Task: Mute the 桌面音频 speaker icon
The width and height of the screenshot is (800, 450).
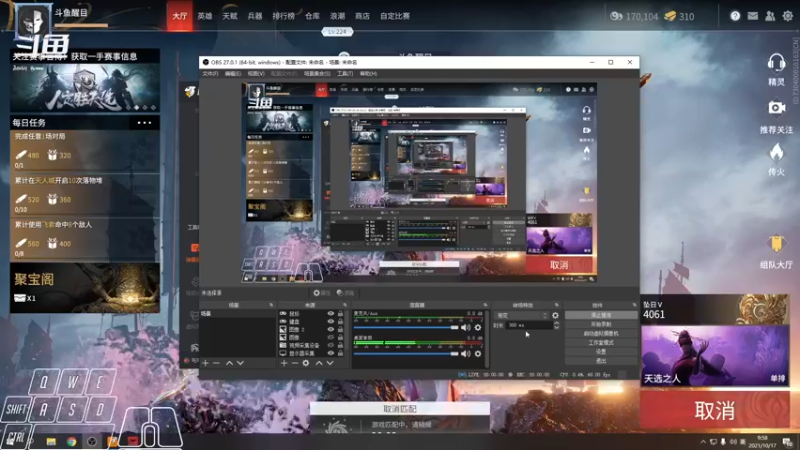Action: coord(465,353)
